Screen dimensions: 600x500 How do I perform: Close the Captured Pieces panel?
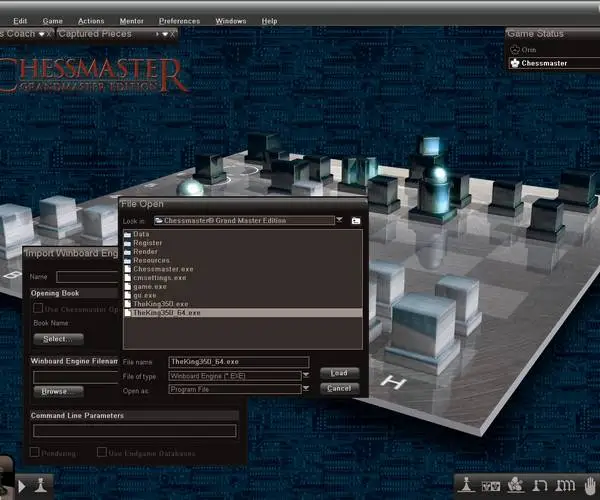pos(172,34)
